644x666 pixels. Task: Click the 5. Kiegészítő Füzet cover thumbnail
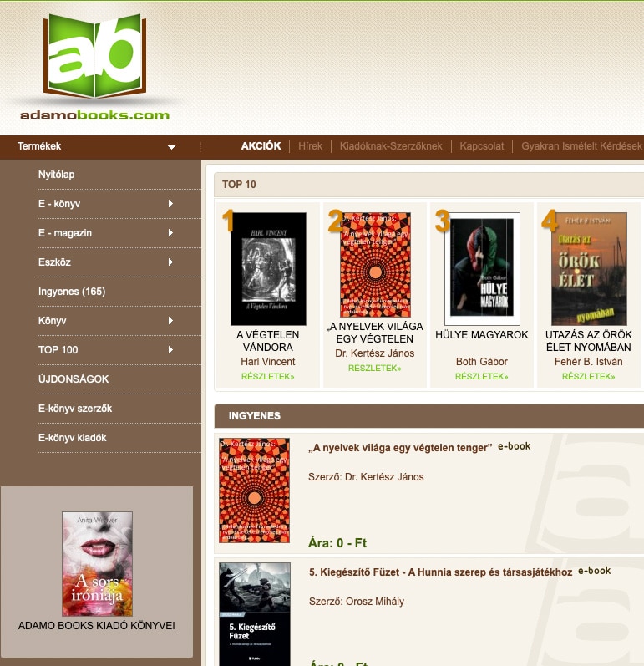tap(255, 614)
